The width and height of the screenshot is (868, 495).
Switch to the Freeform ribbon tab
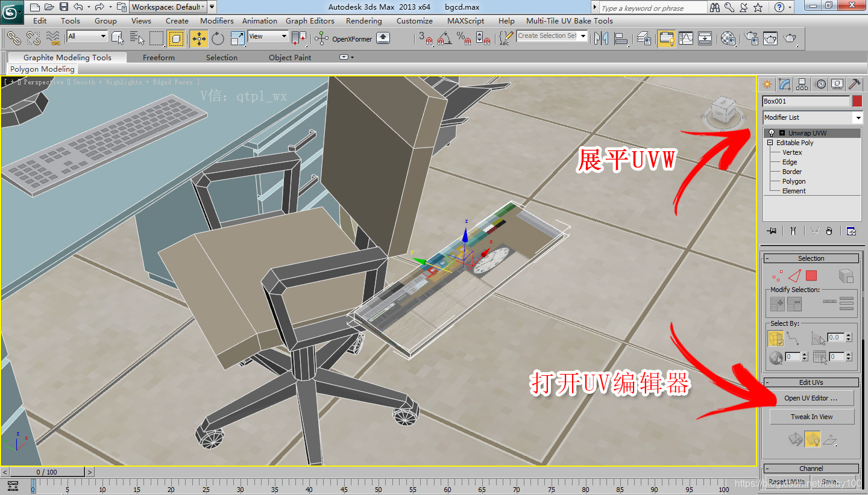pos(159,57)
